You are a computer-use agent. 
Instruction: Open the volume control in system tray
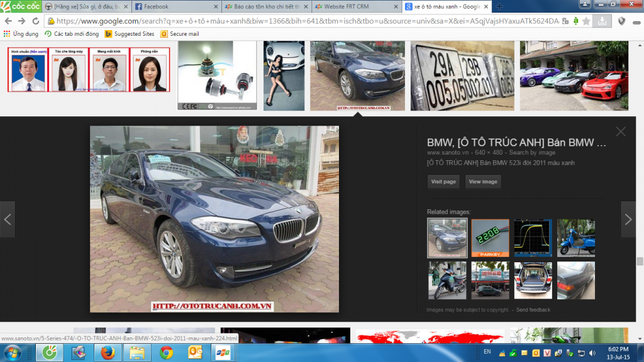[x=592, y=353]
